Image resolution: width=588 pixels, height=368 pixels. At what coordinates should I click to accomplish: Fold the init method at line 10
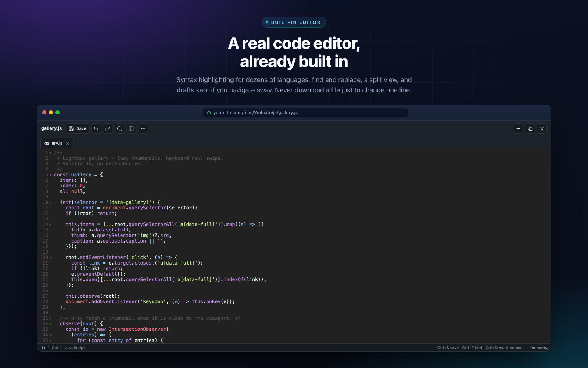tap(51, 202)
